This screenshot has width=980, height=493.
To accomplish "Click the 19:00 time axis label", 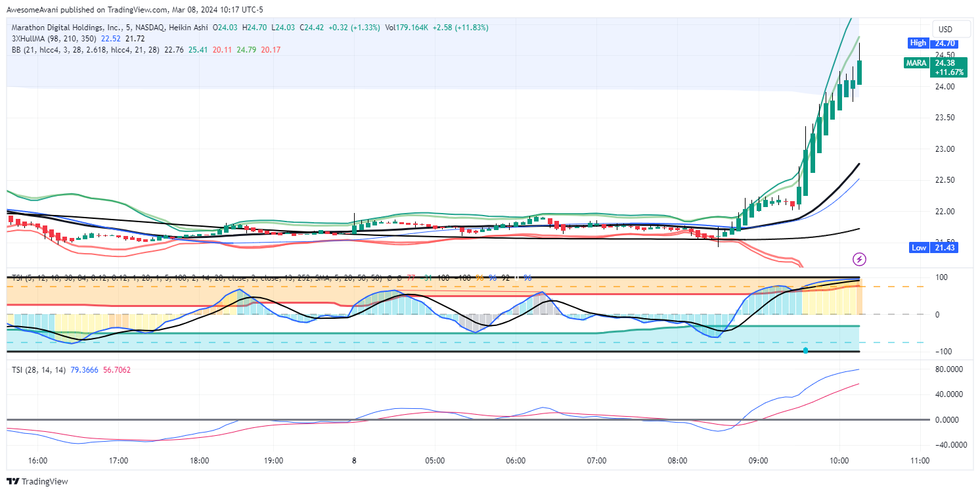I will (x=273, y=461).
